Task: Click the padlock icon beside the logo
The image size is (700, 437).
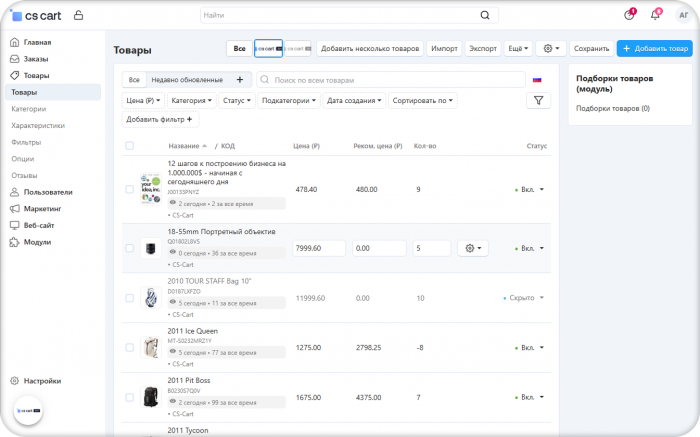Action: pos(79,15)
